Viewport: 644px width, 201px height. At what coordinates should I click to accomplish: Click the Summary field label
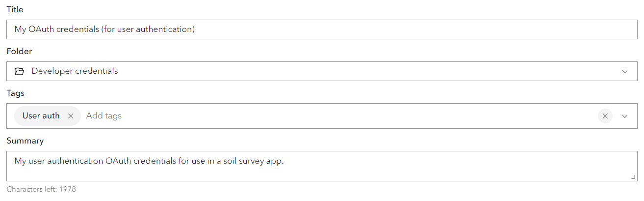click(x=25, y=141)
